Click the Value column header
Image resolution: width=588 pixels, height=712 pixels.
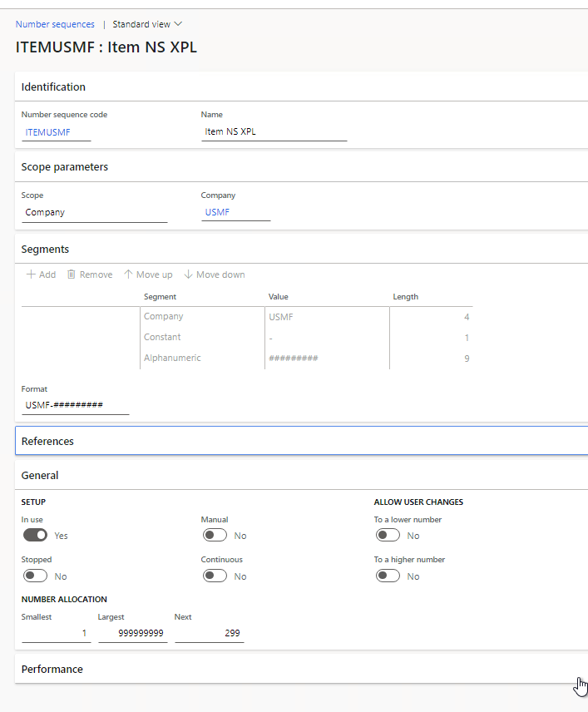(279, 296)
